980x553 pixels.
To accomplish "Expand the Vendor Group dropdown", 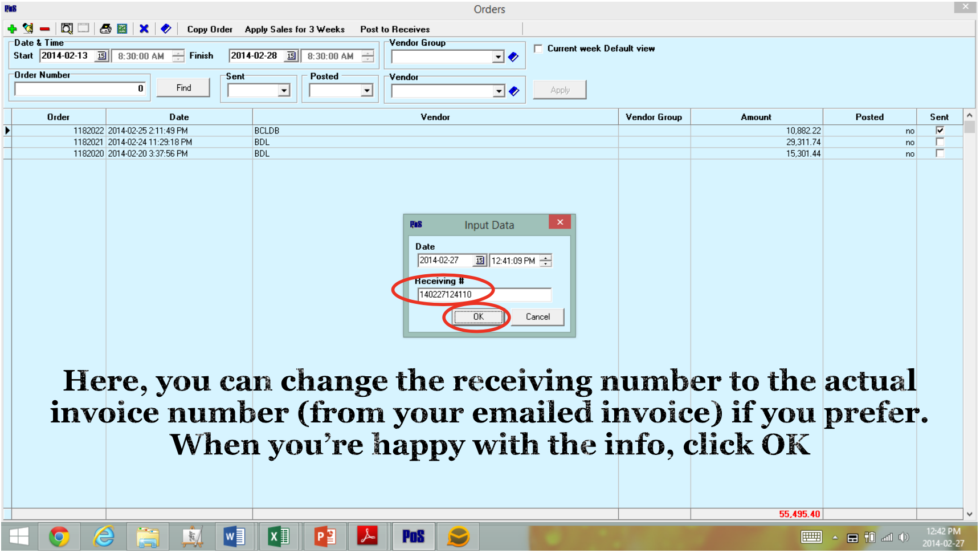I will [x=499, y=57].
